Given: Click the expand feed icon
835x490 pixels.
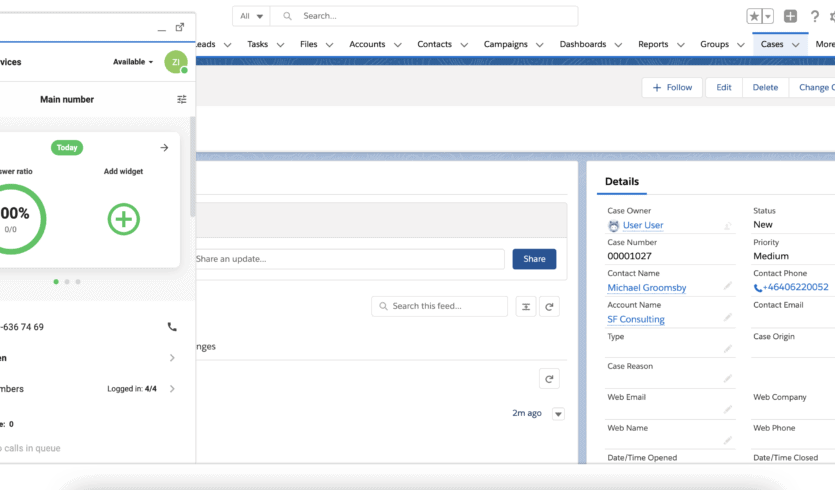Looking at the screenshot, I should [526, 306].
